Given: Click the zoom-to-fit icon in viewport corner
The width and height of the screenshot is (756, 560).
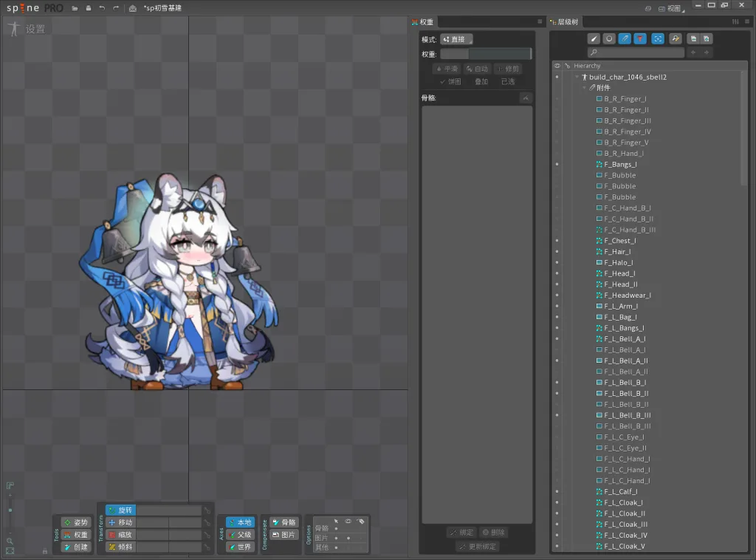Looking at the screenshot, I should pos(10,550).
